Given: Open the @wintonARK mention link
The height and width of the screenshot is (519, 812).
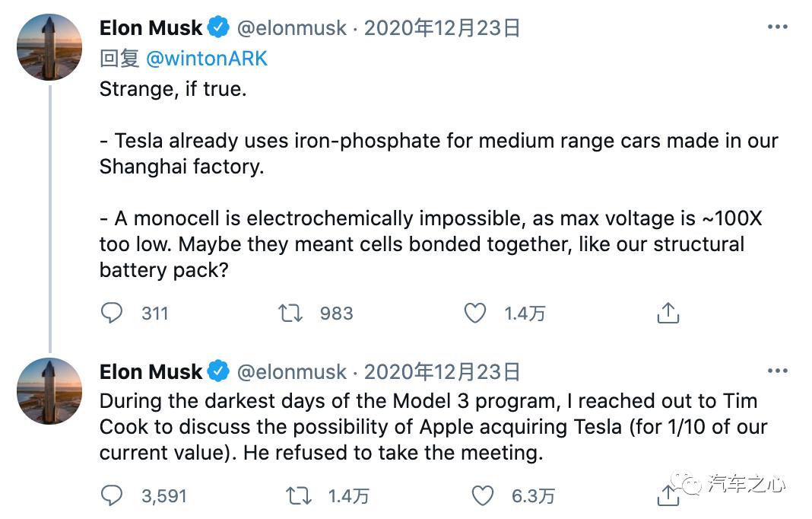Looking at the screenshot, I should point(207,59).
